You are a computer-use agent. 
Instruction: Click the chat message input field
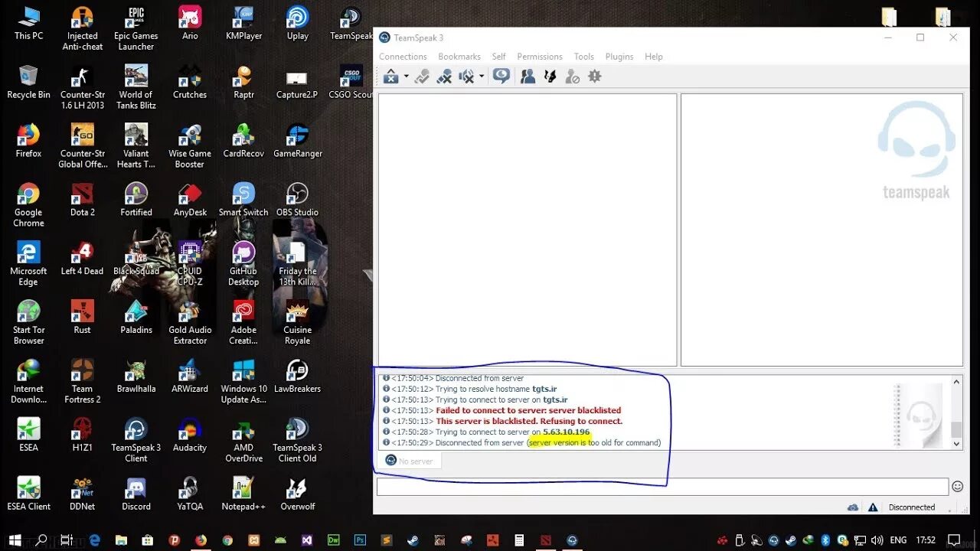pyautogui.click(x=662, y=486)
